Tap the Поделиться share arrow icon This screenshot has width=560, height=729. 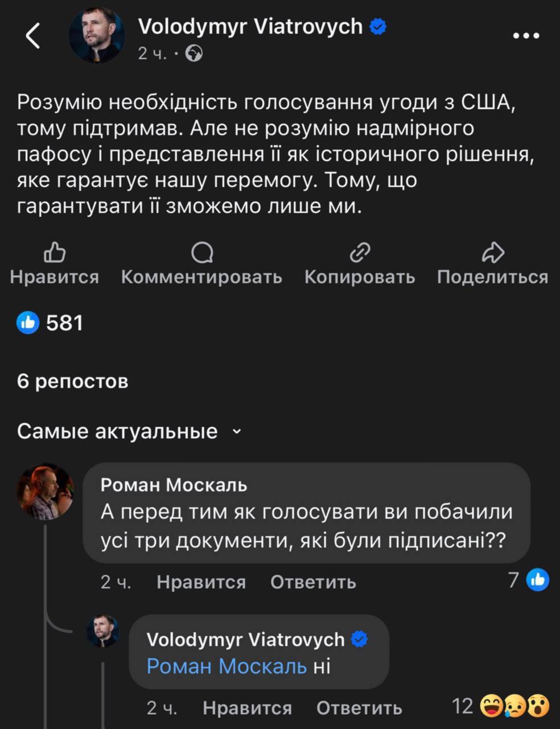(x=493, y=252)
